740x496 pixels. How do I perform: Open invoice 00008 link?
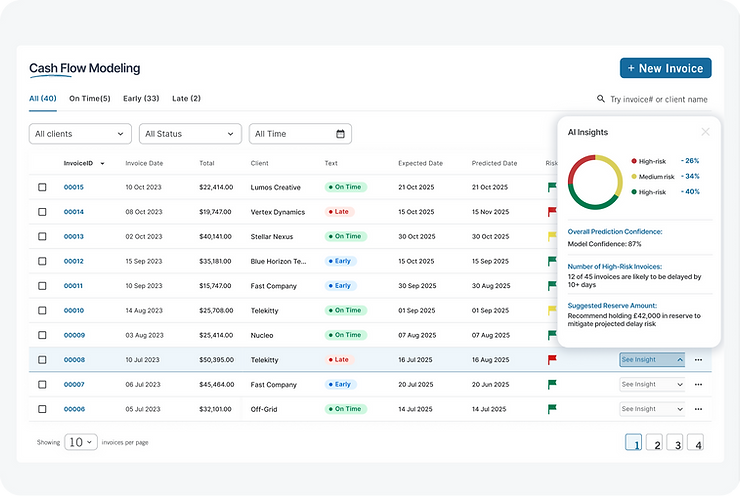tap(74, 360)
